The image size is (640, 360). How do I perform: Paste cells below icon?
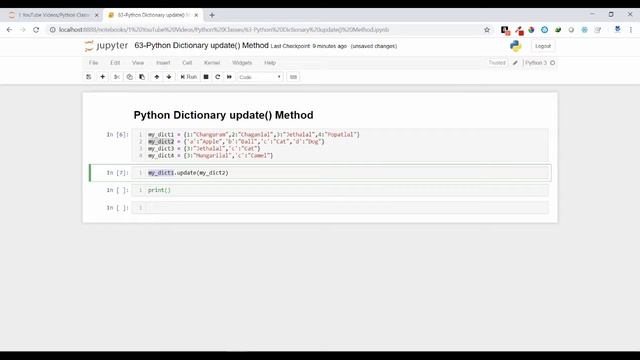click(x=142, y=77)
